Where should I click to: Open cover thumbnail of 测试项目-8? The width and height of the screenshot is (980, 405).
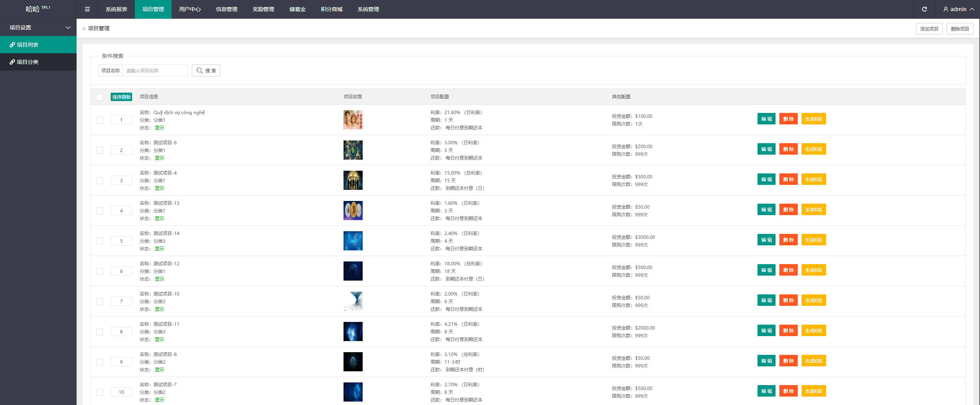coord(353,362)
